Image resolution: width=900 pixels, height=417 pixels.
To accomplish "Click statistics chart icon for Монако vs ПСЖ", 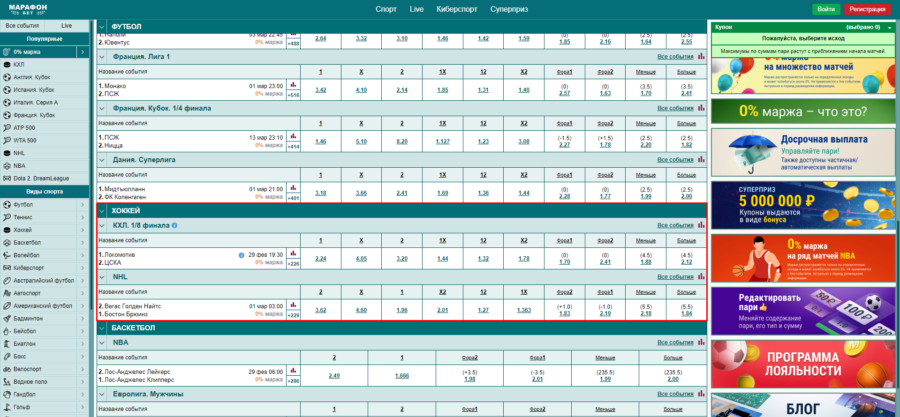I will point(292,85).
